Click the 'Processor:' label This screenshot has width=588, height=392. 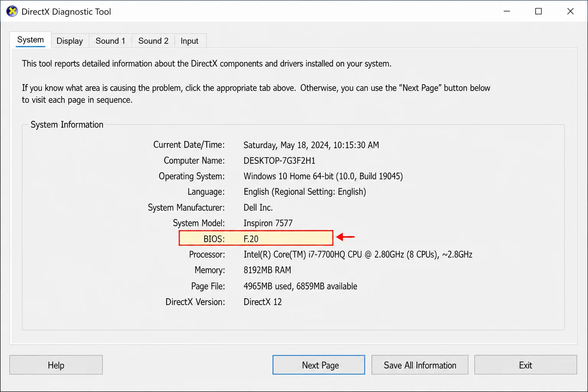coord(207,255)
